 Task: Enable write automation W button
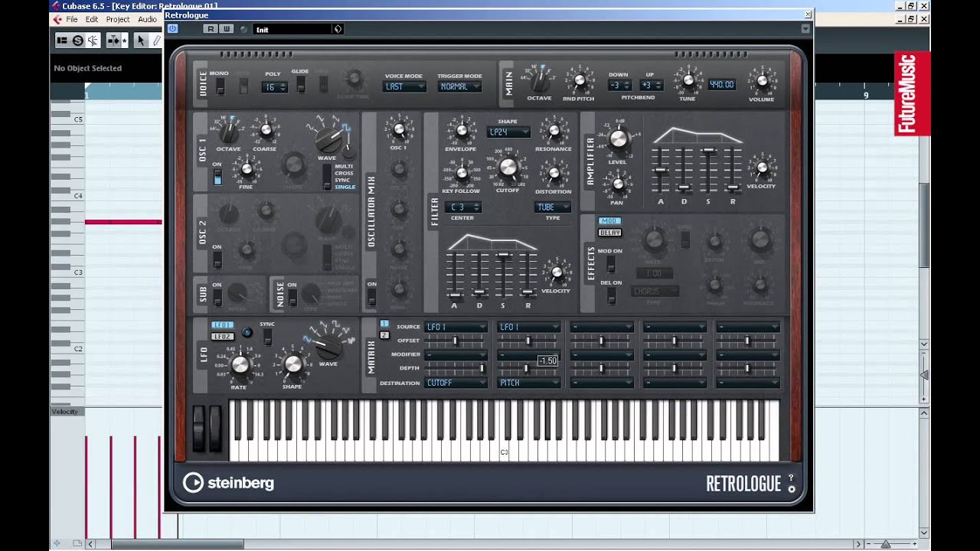point(226,29)
